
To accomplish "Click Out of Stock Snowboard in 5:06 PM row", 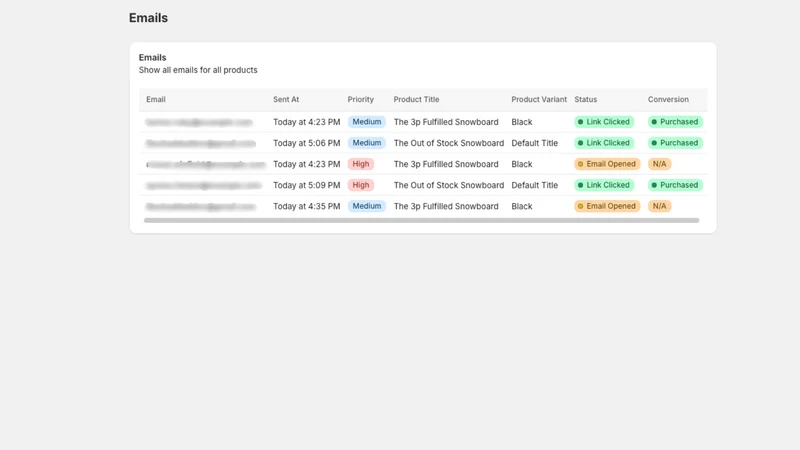I will [448, 143].
